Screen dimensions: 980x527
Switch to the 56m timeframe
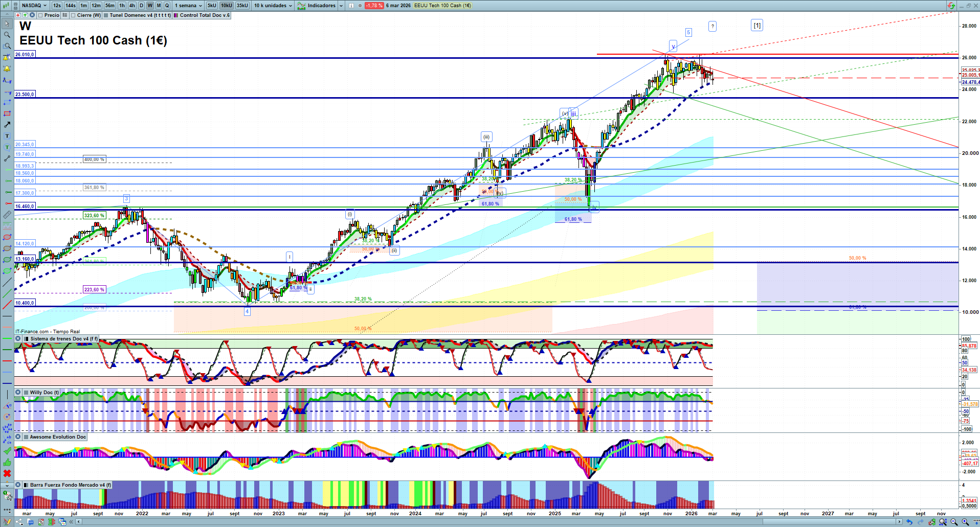click(110, 6)
